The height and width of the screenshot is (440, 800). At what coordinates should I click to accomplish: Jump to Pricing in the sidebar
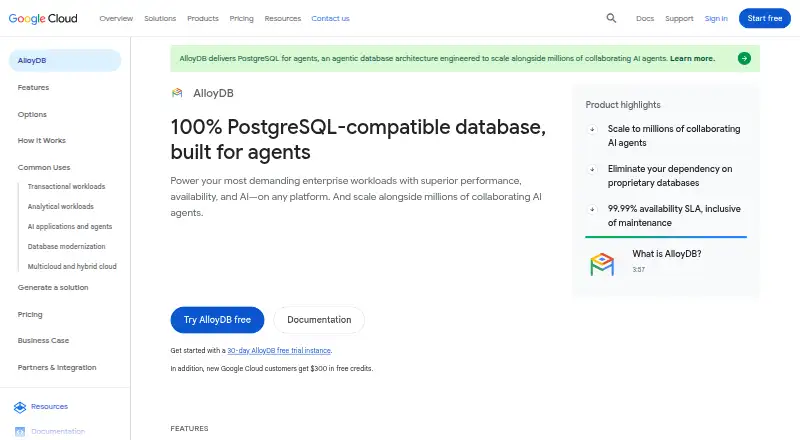coord(30,315)
